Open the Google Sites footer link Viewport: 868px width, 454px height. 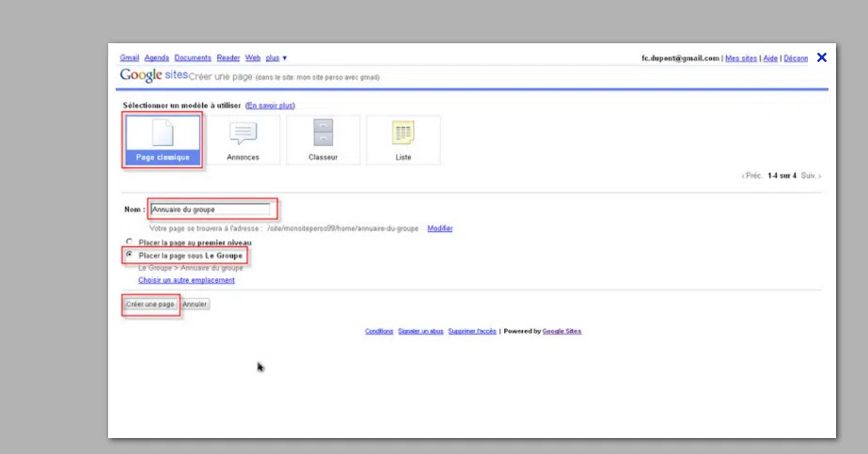pyautogui.click(x=561, y=331)
